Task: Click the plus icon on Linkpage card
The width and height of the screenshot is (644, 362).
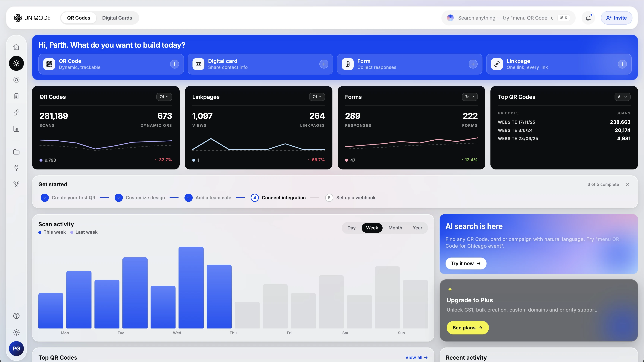Action: pyautogui.click(x=622, y=64)
